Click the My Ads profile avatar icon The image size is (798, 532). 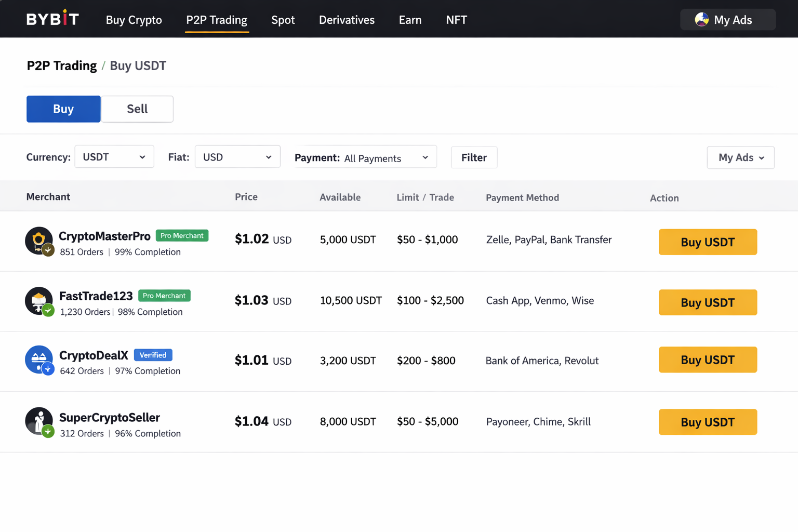coord(701,20)
